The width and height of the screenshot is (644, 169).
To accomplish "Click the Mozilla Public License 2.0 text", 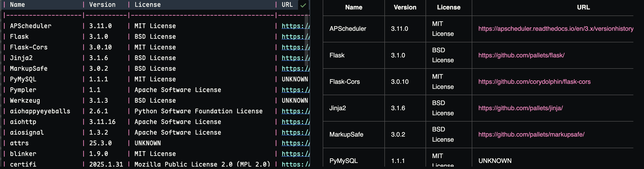I will (202, 164).
